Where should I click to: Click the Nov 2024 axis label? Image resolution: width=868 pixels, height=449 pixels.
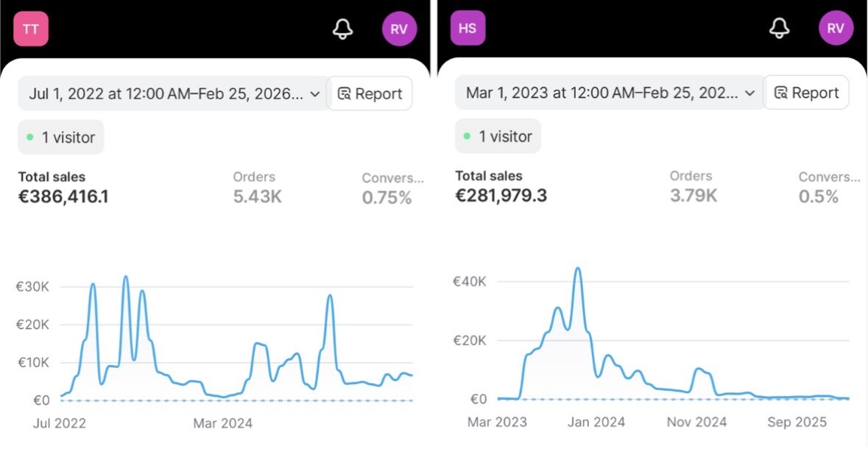[x=696, y=423]
